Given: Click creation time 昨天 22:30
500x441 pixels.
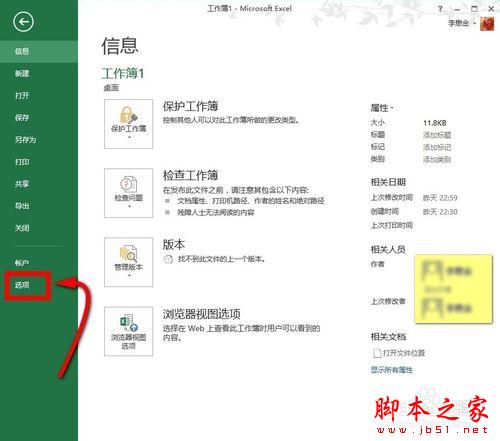Looking at the screenshot, I should (x=440, y=212).
